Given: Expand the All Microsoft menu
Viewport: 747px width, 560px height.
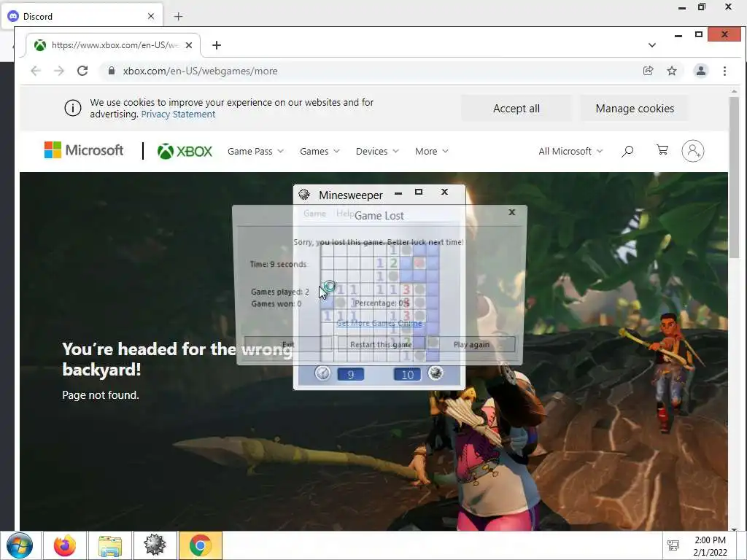Looking at the screenshot, I should (x=570, y=152).
